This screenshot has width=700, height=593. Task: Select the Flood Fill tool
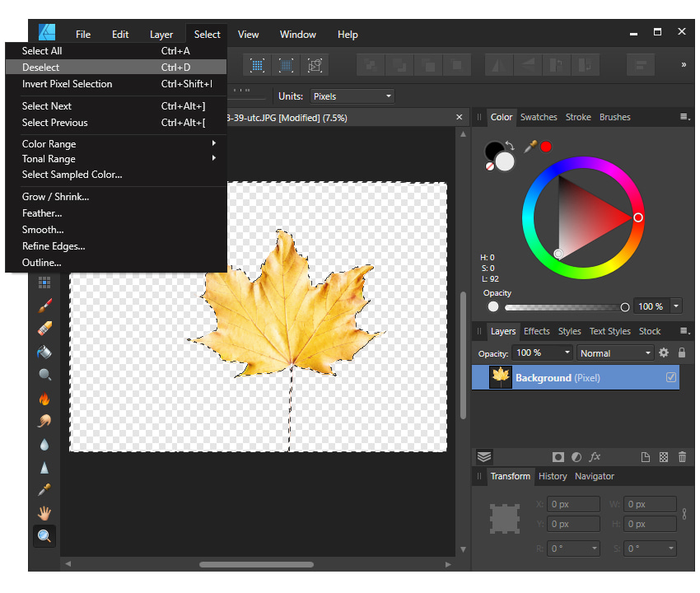click(x=44, y=352)
